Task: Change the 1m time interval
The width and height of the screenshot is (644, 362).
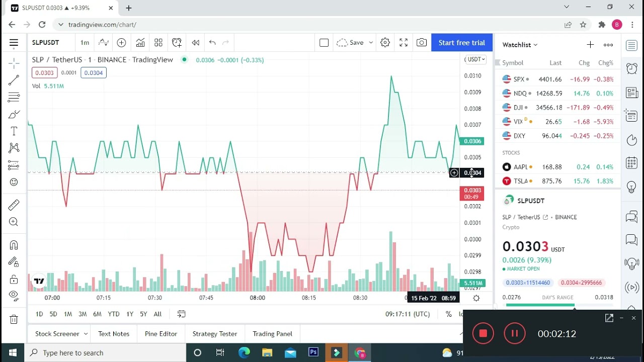Action: (85, 43)
